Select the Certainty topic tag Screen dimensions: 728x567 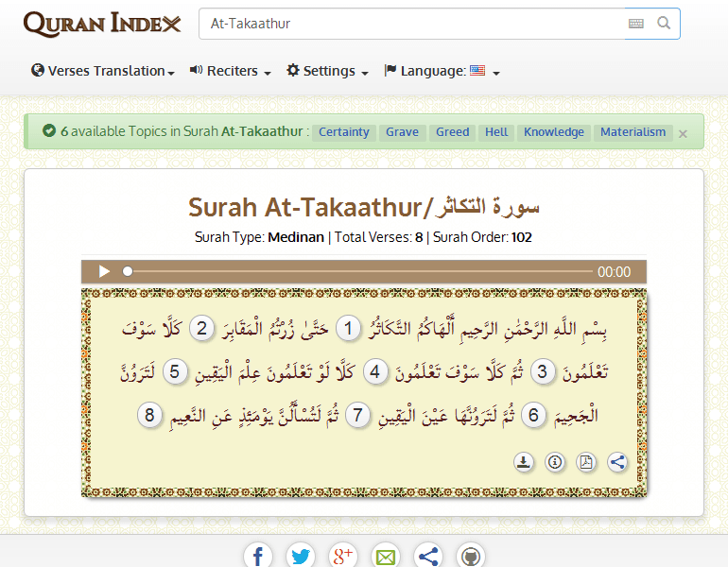(x=344, y=132)
